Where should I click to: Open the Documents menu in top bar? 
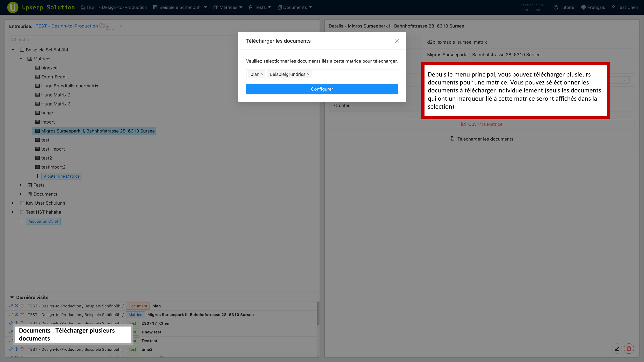pyautogui.click(x=295, y=7)
